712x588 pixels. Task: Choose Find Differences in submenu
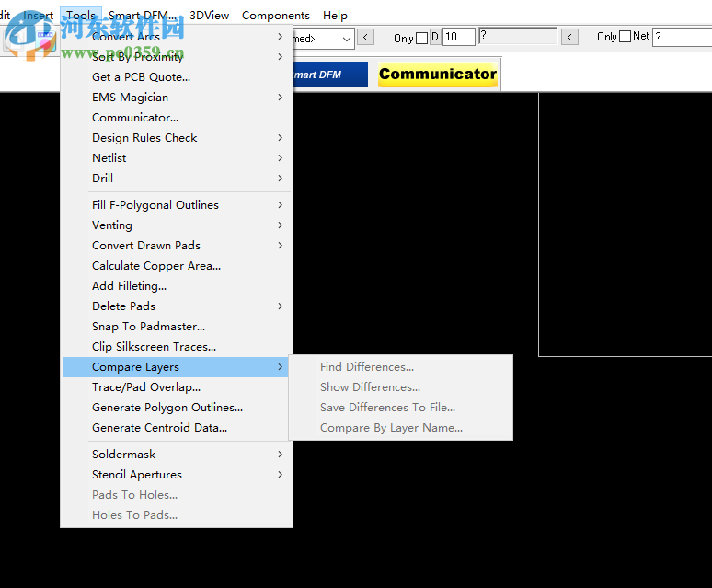tap(401, 367)
